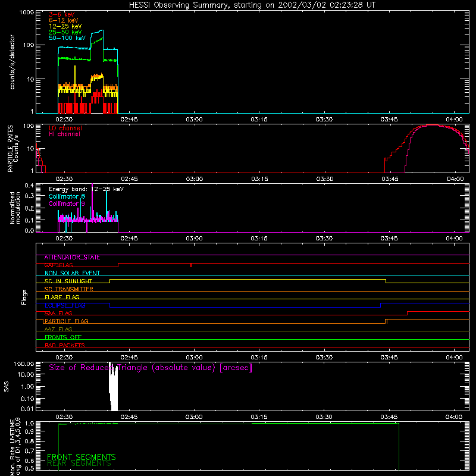Select the FRONT SEGMENTS legend label
This screenshot has width=476, height=476.
[x=82, y=457]
